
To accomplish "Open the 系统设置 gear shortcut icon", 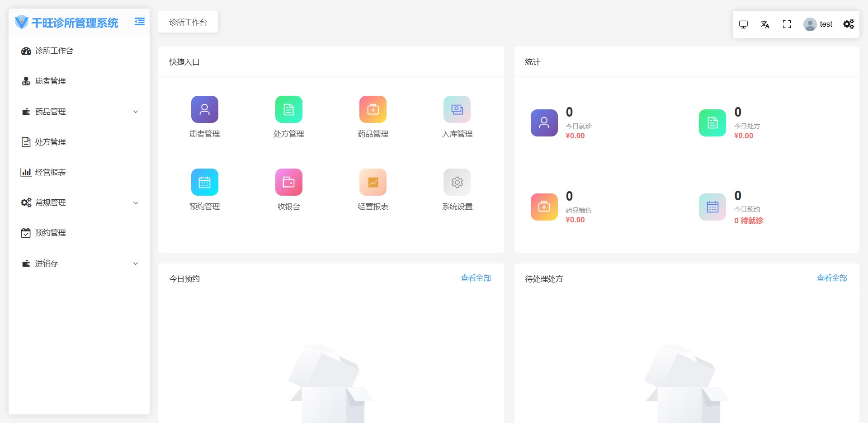I will [x=457, y=182].
